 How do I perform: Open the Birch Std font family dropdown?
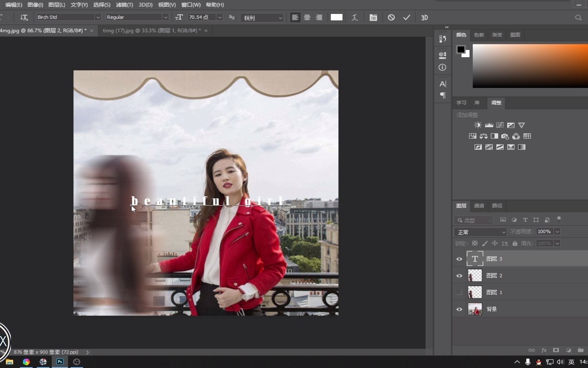[x=98, y=17]
